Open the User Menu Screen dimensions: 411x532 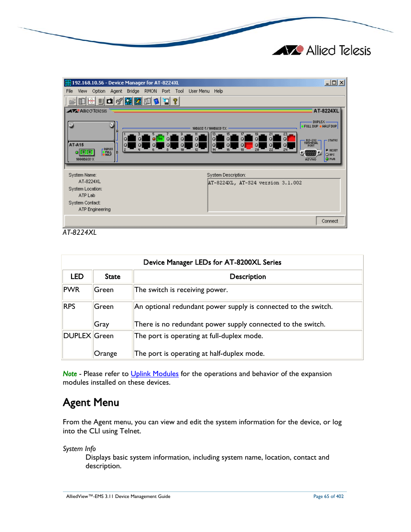click(199, 91)
